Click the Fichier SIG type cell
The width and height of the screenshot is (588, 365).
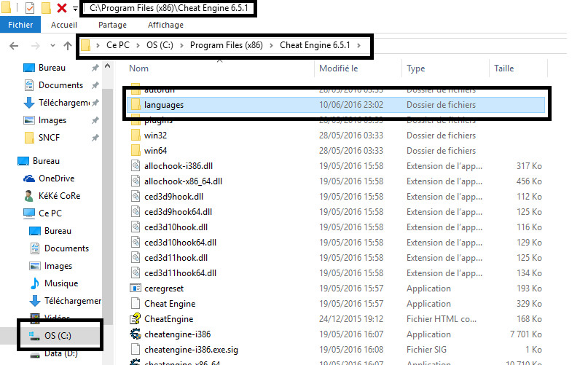click(x=426, y=350)
